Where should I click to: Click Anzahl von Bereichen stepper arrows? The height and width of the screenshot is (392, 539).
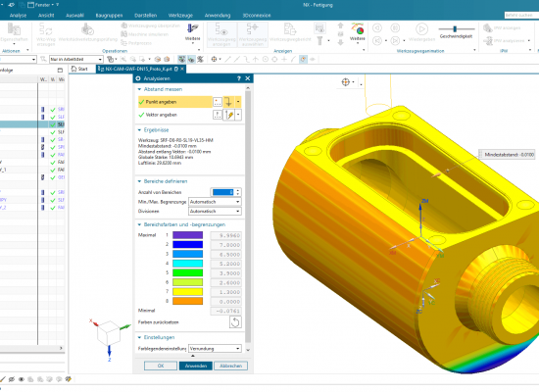(x=238, y=192)
